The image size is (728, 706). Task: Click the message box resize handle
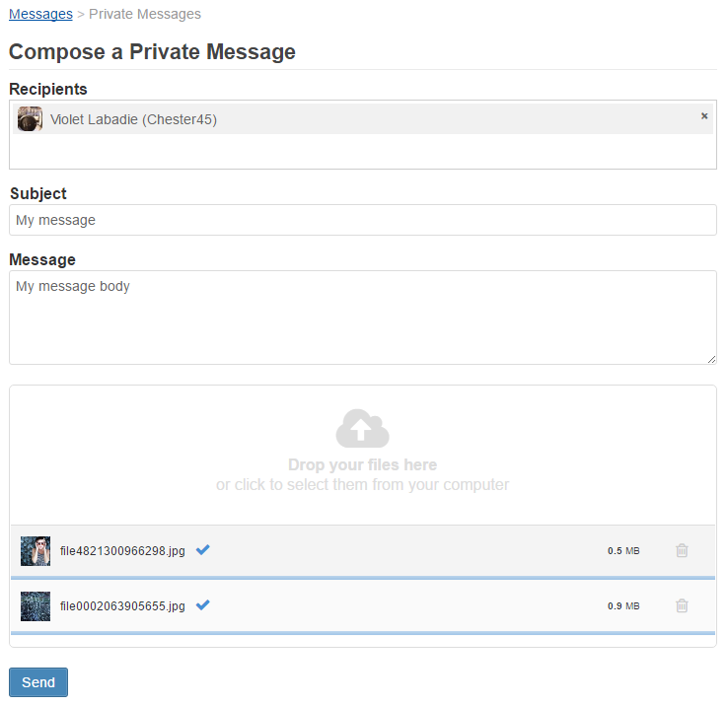point(712,359)
